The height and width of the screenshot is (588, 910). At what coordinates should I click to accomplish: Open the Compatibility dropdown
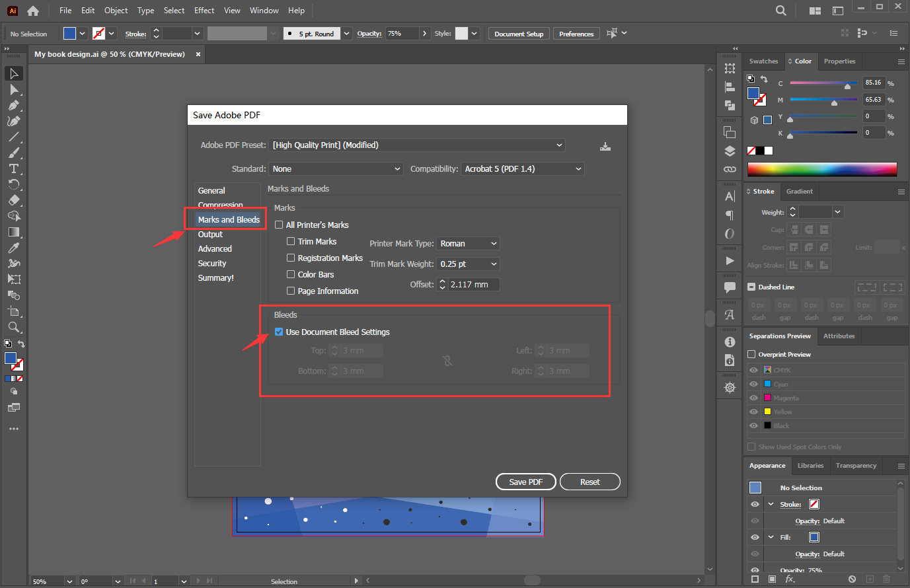click(x=523, y=169)
